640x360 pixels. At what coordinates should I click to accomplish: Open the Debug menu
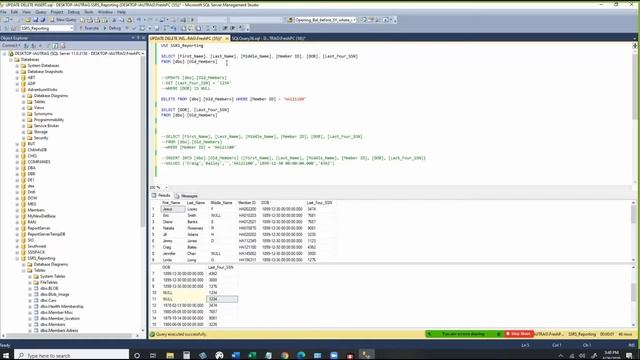click(x=73, y=12)
